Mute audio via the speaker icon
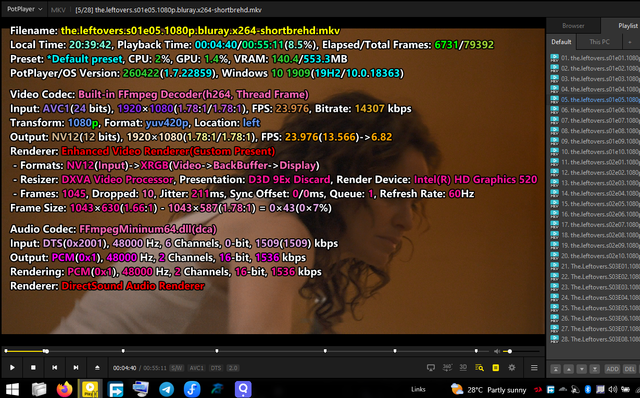The width and height of the screenshot is (640, 398). (497, 351)
